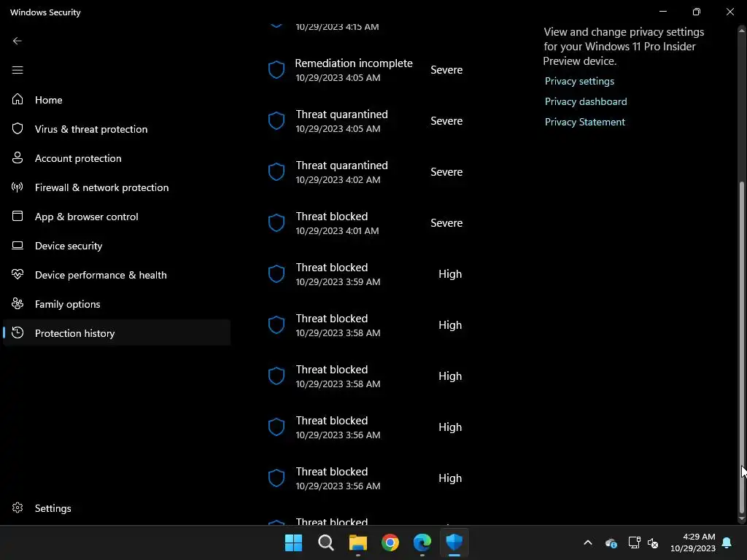Open the Home page
The width and height of the screenshot is (747, 560).
(117, 99)
